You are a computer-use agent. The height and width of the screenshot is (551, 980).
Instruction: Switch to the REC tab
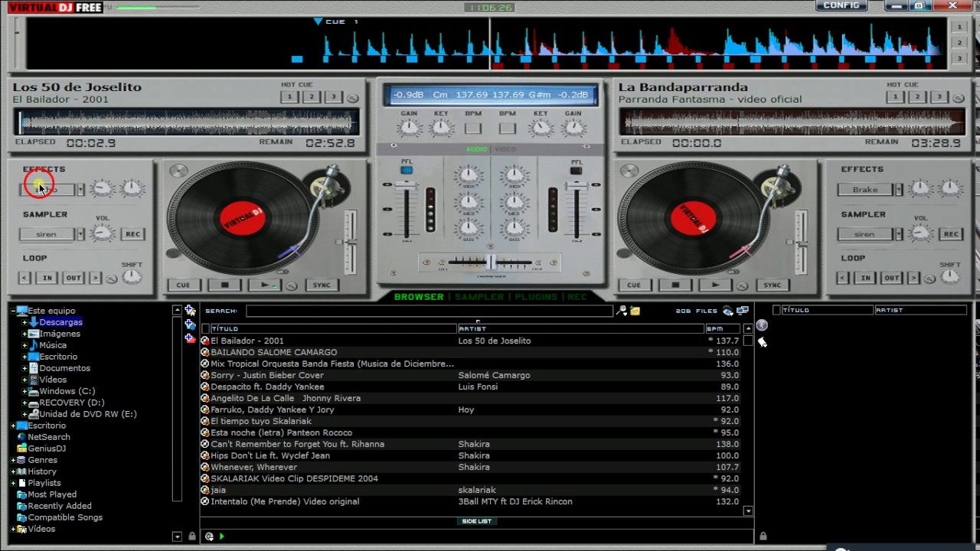[x=577, y=297]
